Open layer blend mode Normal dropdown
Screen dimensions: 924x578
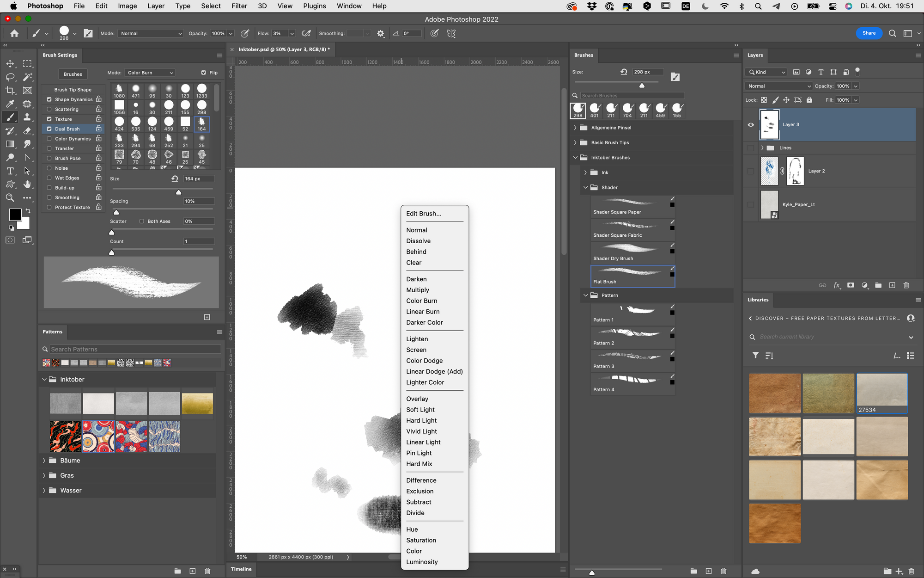pos(779,86)
